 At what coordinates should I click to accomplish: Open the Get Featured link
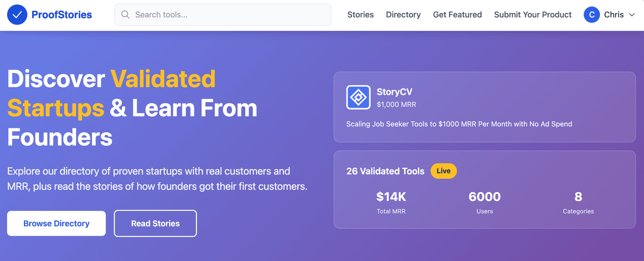click(x=457, y=14)
